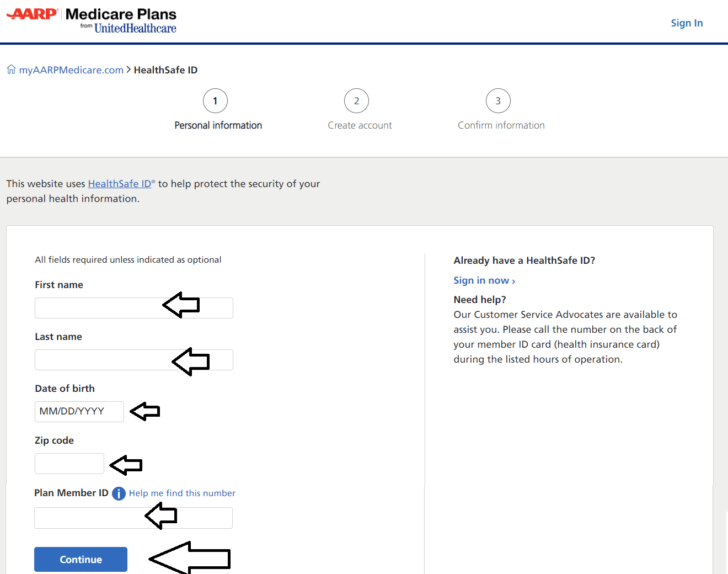Click the 'Zip code' field label
This screenshot has width=728, height=574.
(x=54, y=440)
